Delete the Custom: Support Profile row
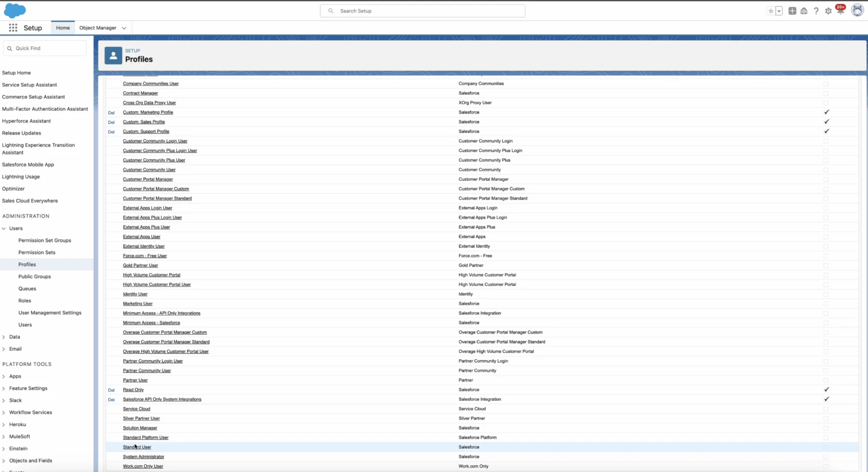The width and height of the screenshot is (868, 472). (111, 132)
